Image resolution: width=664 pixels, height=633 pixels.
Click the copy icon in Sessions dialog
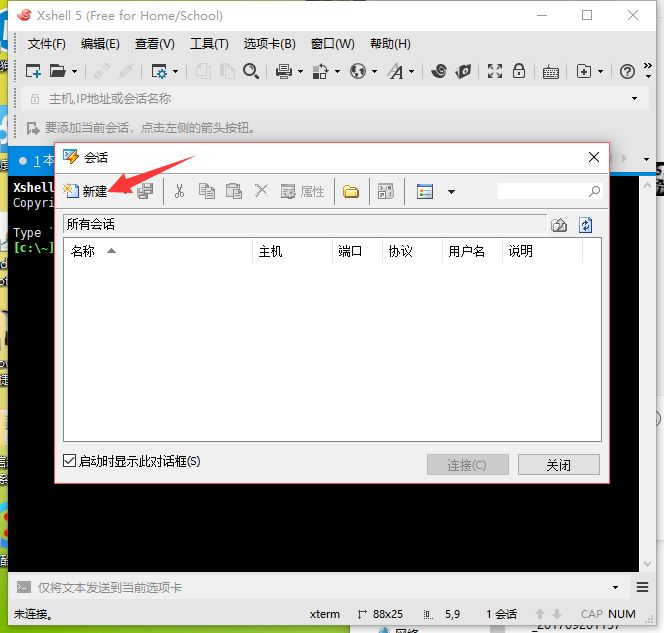coord(207,191)
